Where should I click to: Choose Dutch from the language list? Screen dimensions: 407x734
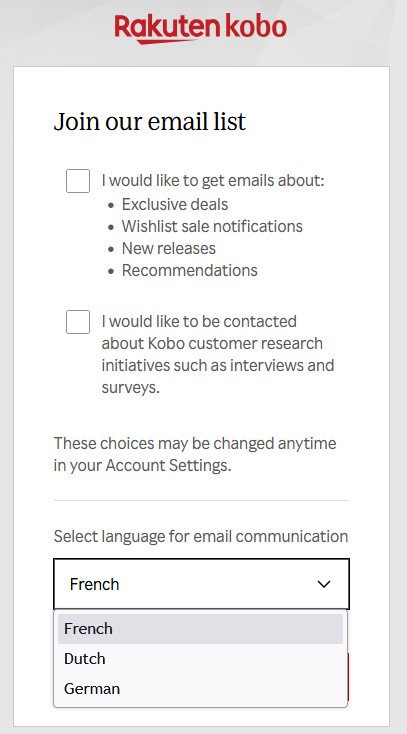(x=200, y=659)
